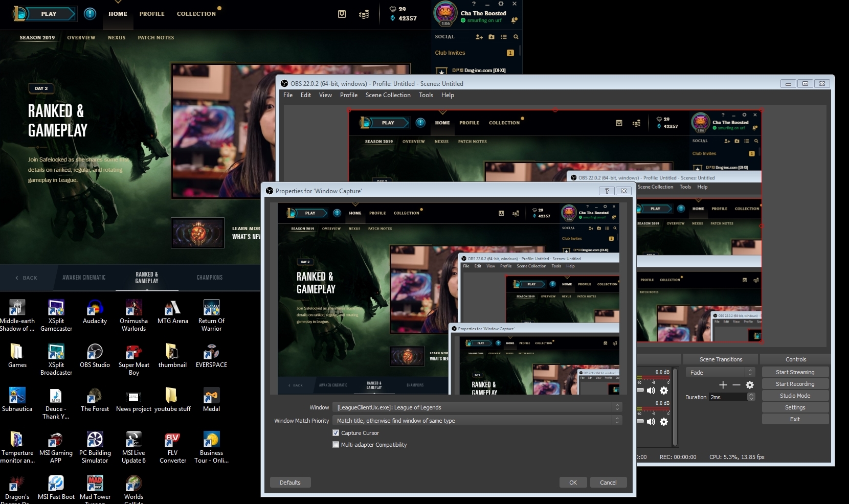Image resolution: width=849 pixels, height=504 pixels.
Task: Select the PC Building Simulator desktop icon
Action: 95,447
